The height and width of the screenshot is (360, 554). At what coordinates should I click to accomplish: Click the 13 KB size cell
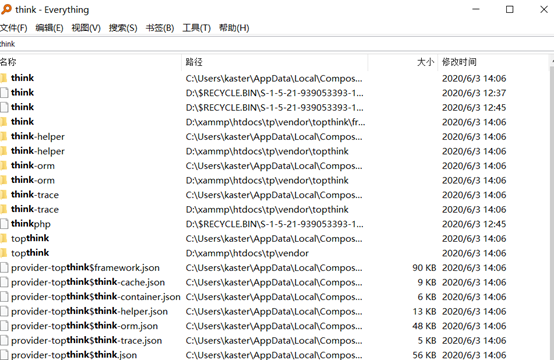click(x=424, y=311)
